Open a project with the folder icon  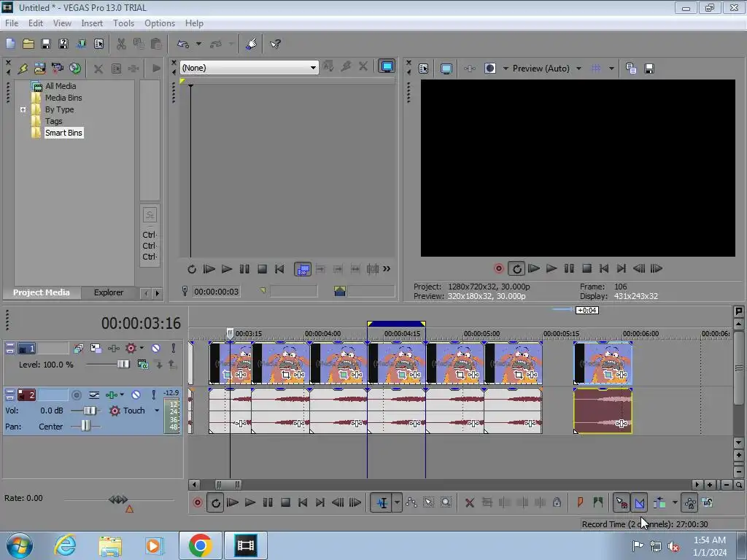click(28, 44)
